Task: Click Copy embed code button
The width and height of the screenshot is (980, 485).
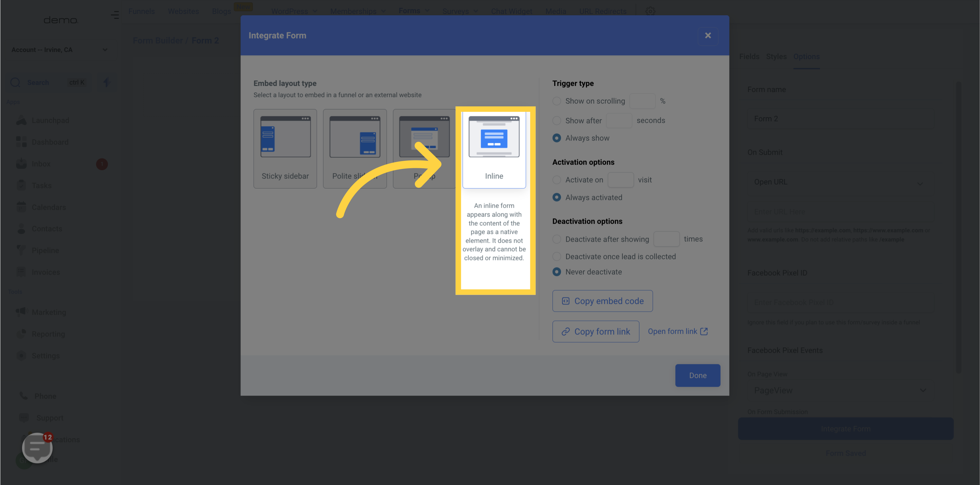Action: click(602, 301)
